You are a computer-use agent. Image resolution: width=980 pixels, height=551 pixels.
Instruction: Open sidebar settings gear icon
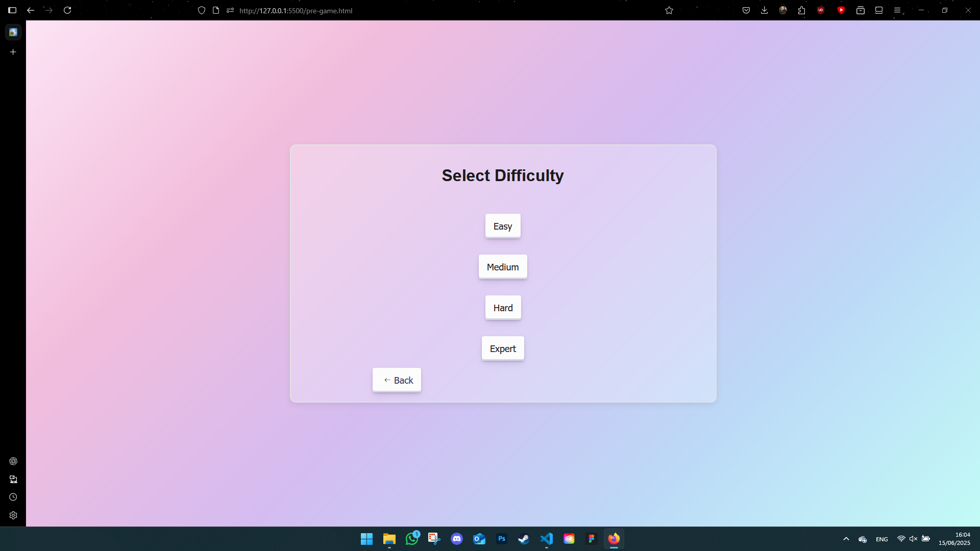[x=13, y=515]
